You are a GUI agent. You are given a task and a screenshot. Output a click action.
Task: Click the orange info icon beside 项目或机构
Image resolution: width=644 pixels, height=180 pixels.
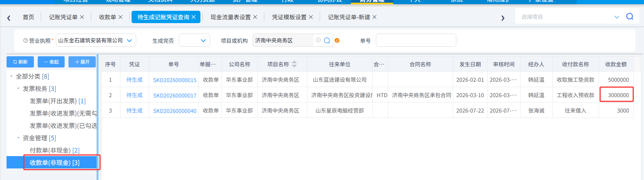pyautogui.click(x=337, y=40)
